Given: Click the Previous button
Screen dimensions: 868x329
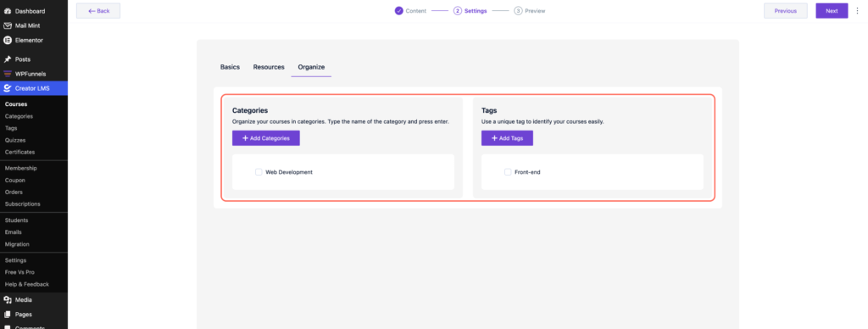Looking at the screenshot, I should [786, 10].
